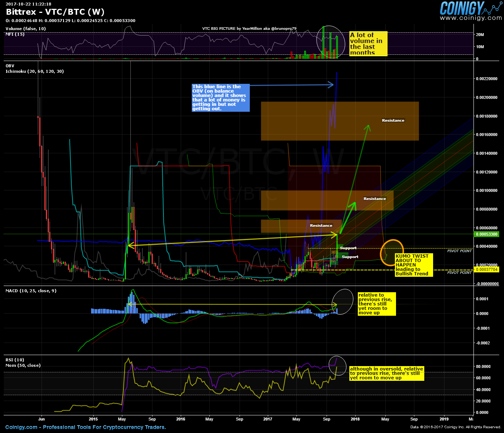Select the 2018 label on the time axis
The image size is (504, 433).
355,419
